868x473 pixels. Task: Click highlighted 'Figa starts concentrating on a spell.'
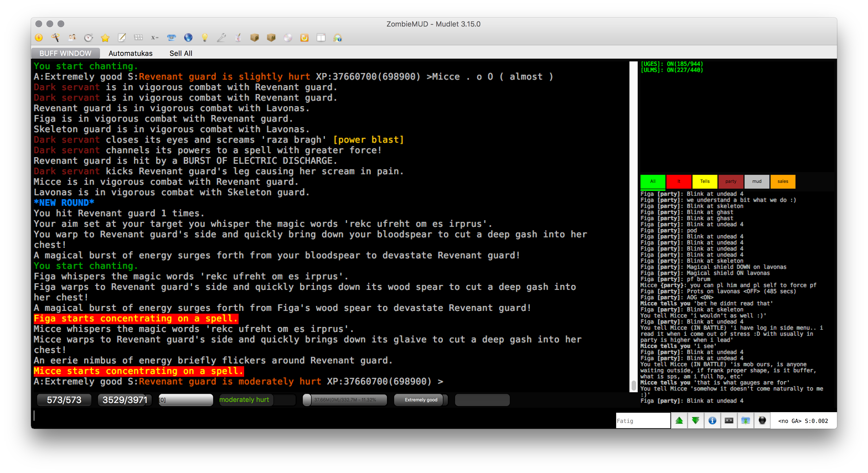click(x=136, y=318)
